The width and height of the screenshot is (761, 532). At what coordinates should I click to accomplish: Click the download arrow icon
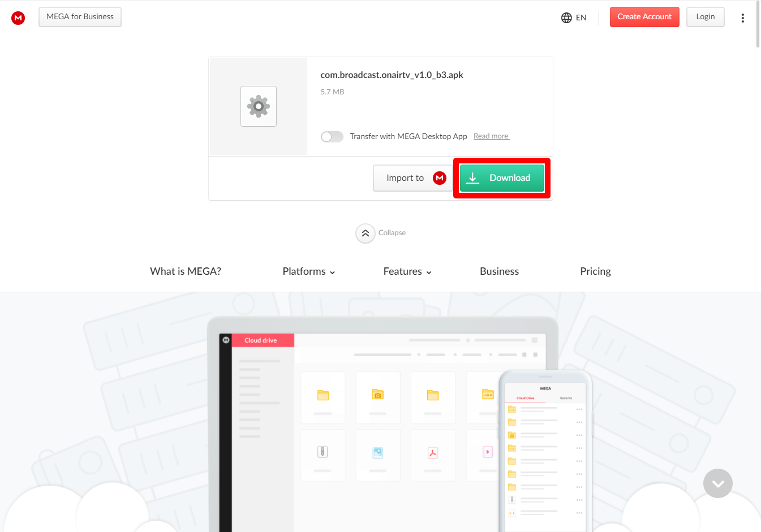pyautogui.click(x=473, y=178)
